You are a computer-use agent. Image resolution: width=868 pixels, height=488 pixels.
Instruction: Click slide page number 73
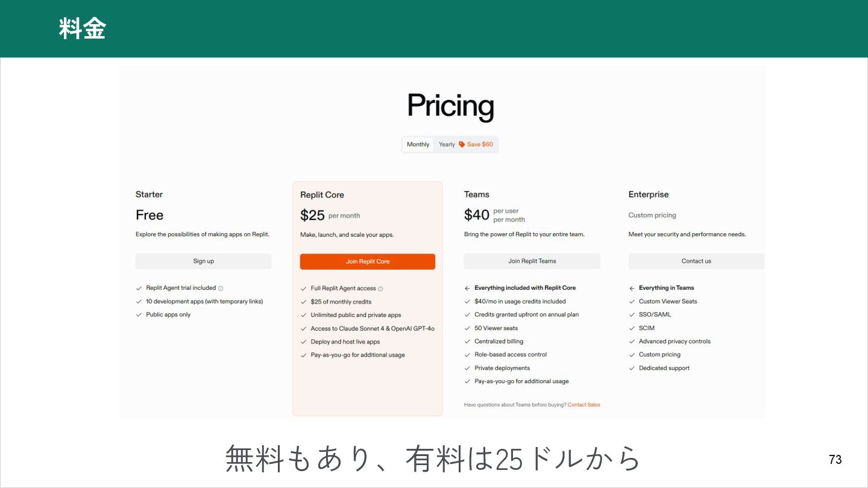click(x=835, y=460)
